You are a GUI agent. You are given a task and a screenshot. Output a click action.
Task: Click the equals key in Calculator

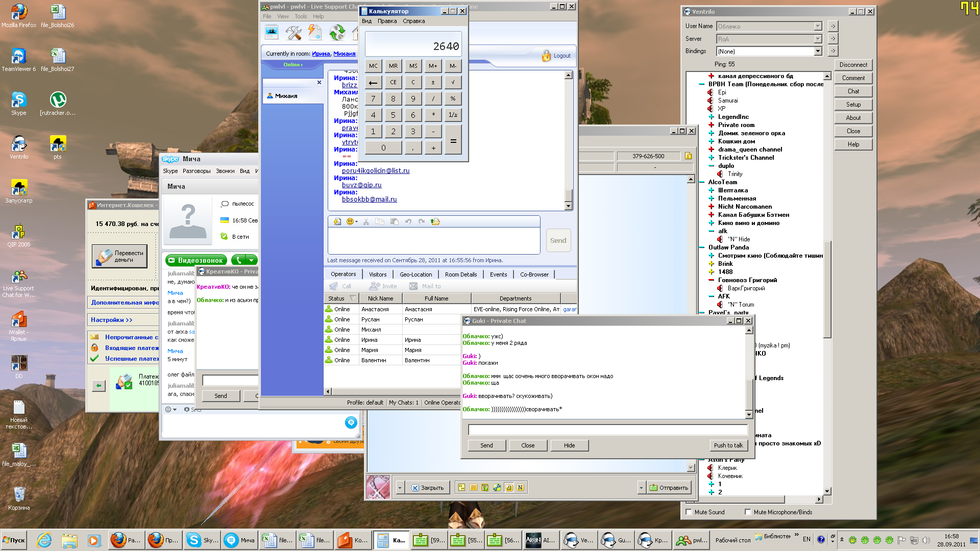(x=453, y=140)
